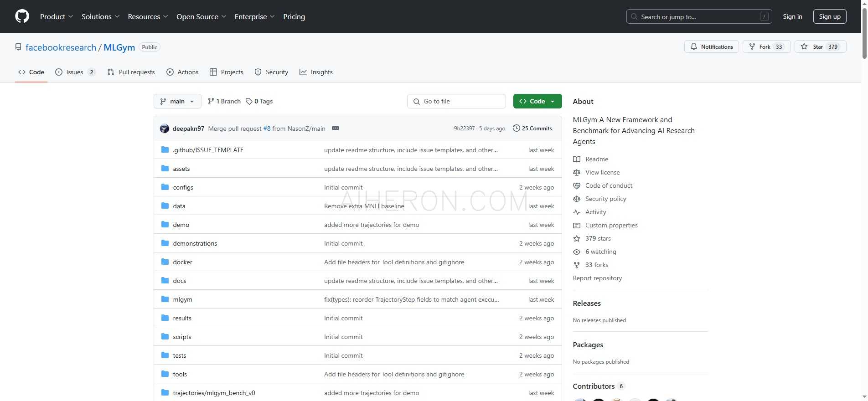
Task: Click the Pricing link in header
Action: (x=294, y=16)
